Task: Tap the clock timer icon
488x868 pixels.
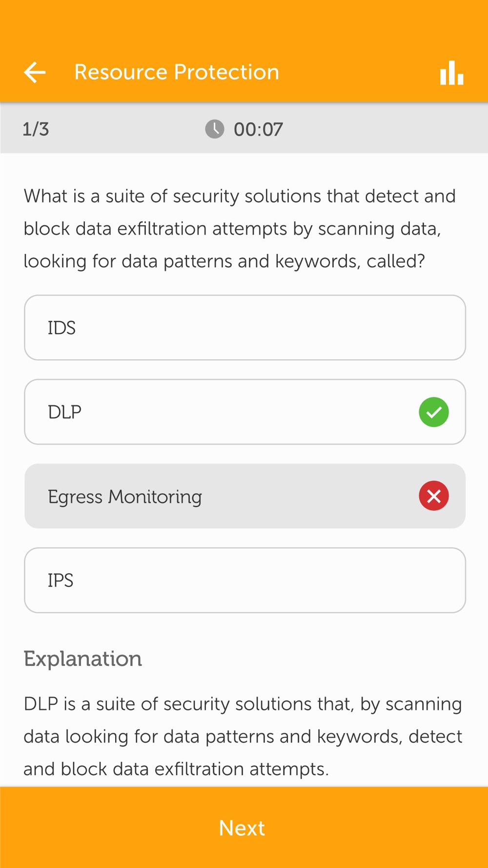Action: click(x=215, y=129)
